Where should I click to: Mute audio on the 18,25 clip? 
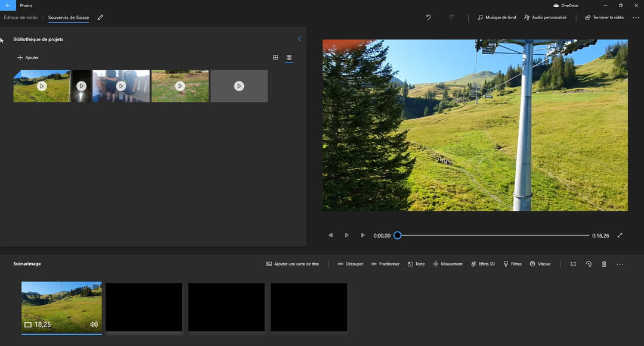pos(93,325)
